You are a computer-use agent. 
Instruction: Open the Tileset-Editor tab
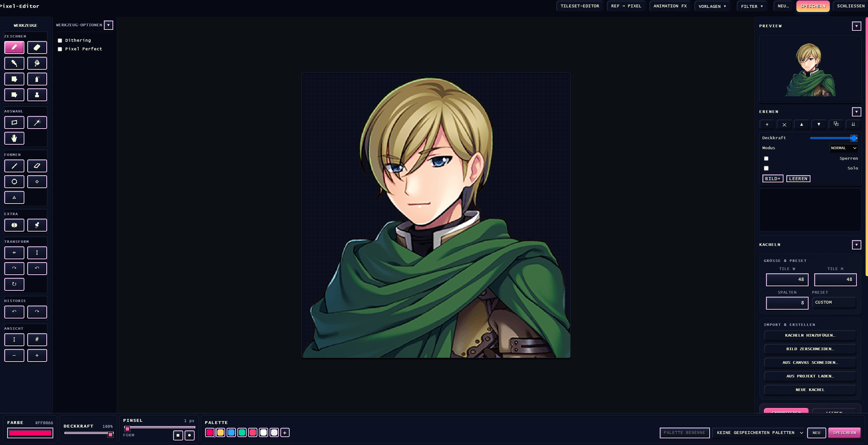580,6
